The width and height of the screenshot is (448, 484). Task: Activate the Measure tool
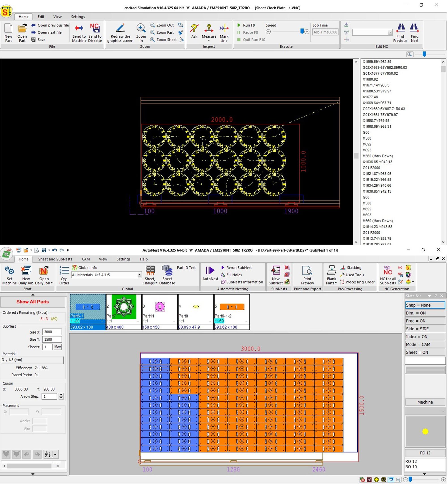(x=209, y=32)
